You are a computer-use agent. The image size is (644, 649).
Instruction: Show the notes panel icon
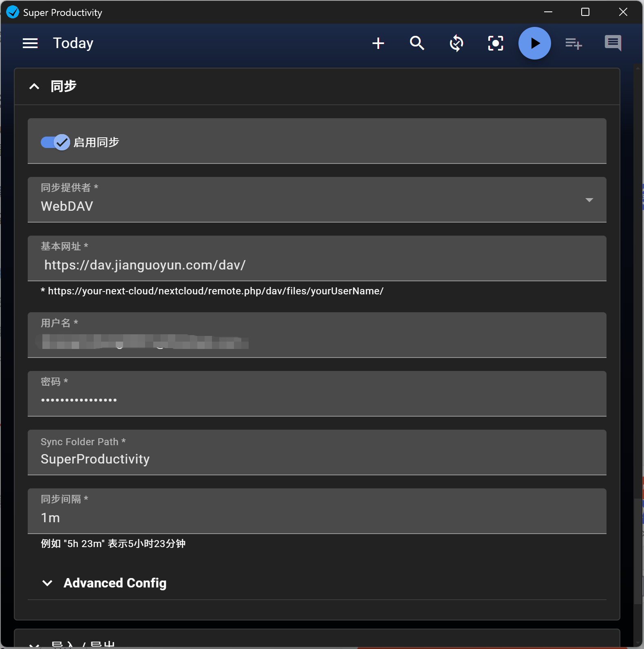point(613,43)
